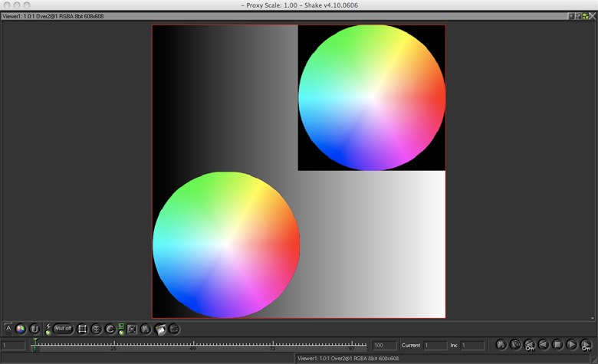The image size is (598, 364).
Task: Click the timeline start frame field
Action: [13, 346]
